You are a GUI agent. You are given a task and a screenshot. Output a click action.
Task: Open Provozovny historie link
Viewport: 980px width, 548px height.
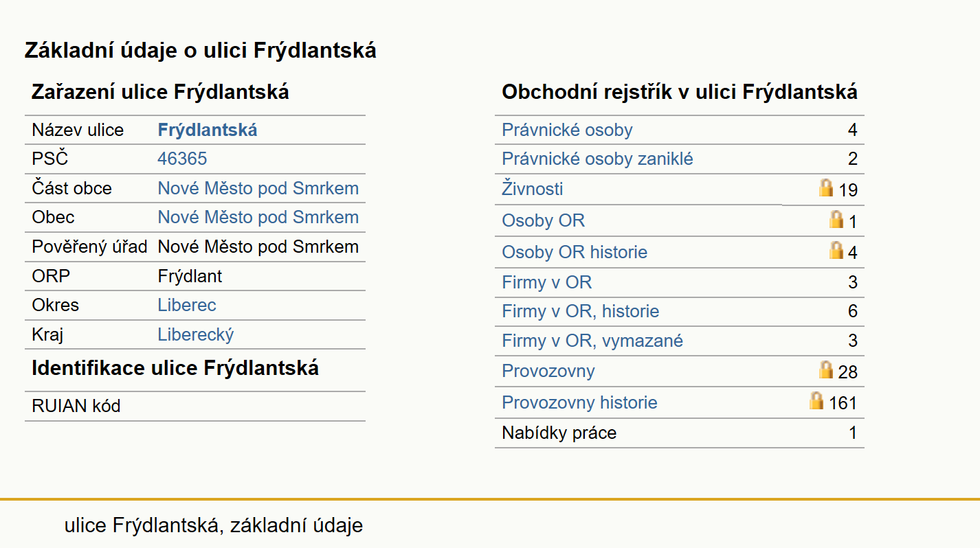(579, 402)
